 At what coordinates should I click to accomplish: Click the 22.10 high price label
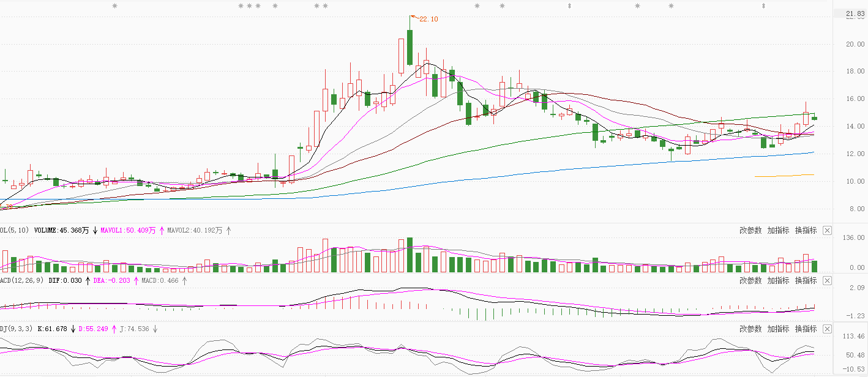point(428,19)
